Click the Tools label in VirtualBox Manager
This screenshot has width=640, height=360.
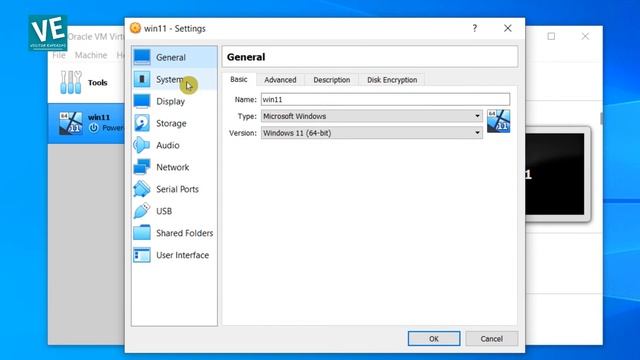click(98, 83)
